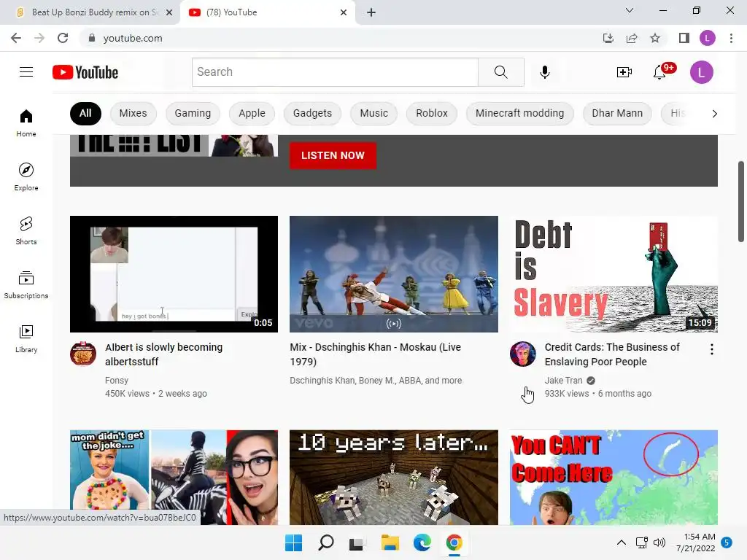
Task: Close the YouTube browser tab
Action: point(344,12)
